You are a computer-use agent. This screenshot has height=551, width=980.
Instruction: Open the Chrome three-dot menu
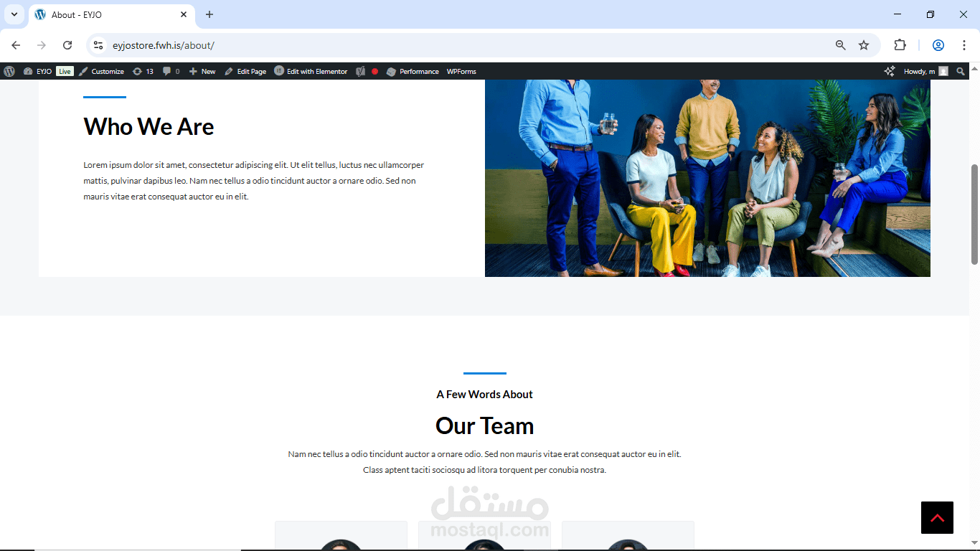tap(964, 45)
